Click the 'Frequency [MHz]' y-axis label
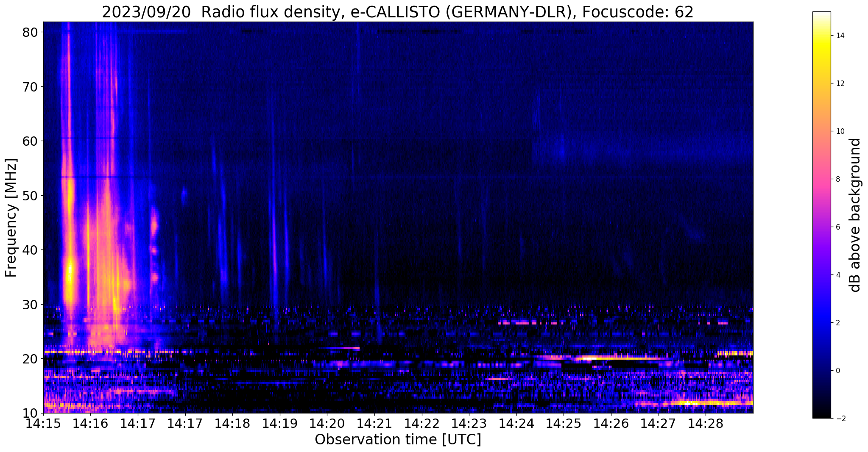This screenshot has width=868, height=452. click(x=11, y=218)
